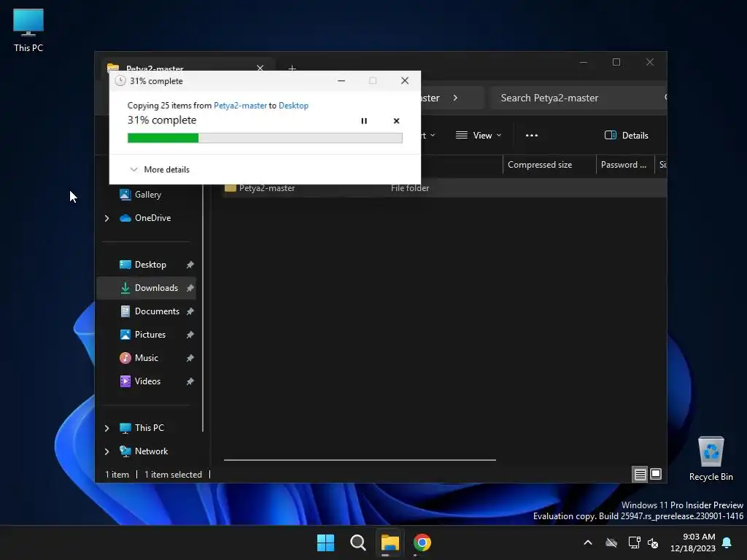Click File Explorer taskbar icon
The height and width of the screenshot is (560, 747).
390,542
